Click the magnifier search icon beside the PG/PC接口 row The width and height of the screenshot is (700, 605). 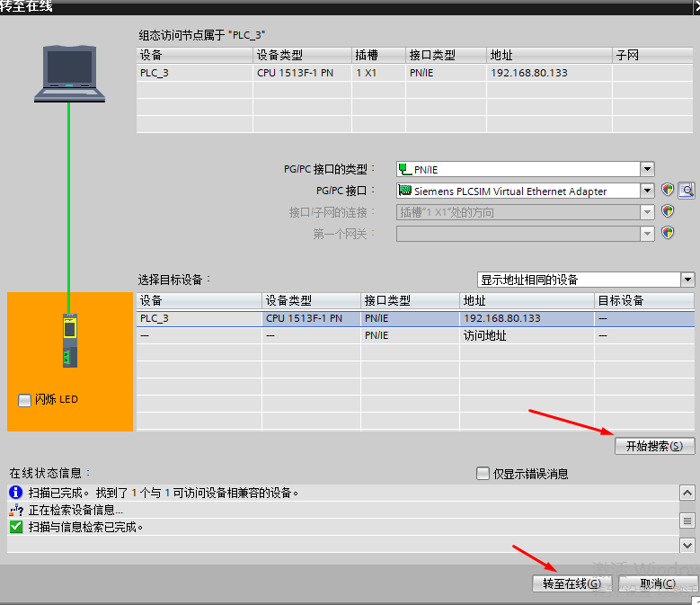(687, 191)
